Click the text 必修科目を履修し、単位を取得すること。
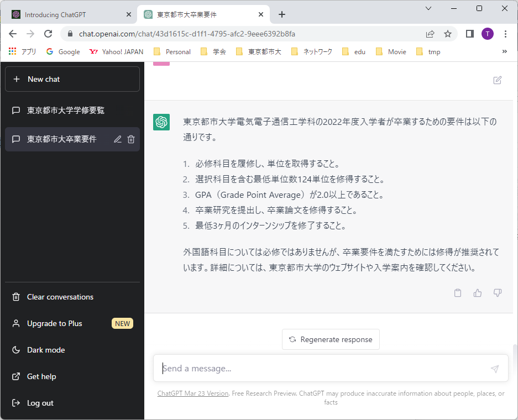The width and height of the screenshot is (518, 420). coord(268,164)
